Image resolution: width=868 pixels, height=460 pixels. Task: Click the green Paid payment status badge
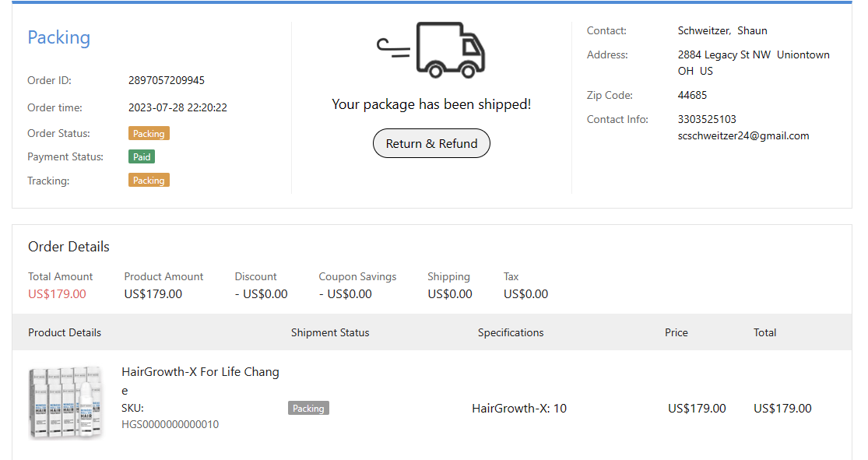coord(142,157)
